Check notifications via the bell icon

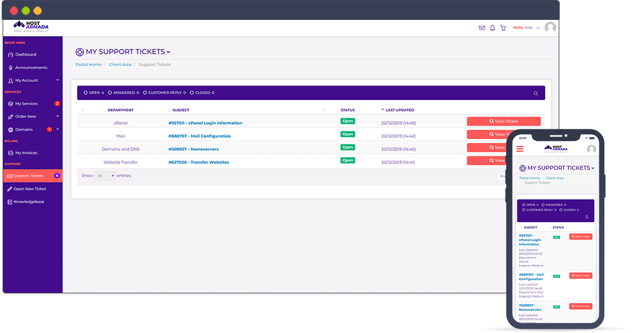(x=492, y=27)
